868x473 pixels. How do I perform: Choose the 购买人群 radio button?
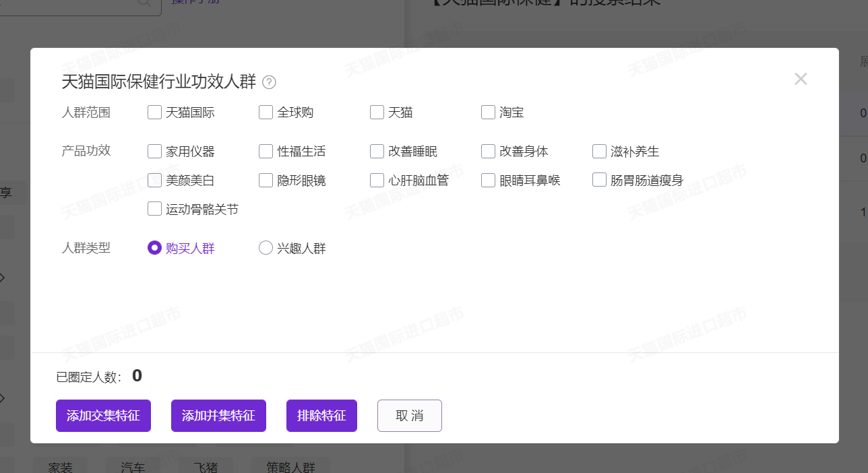154,249
